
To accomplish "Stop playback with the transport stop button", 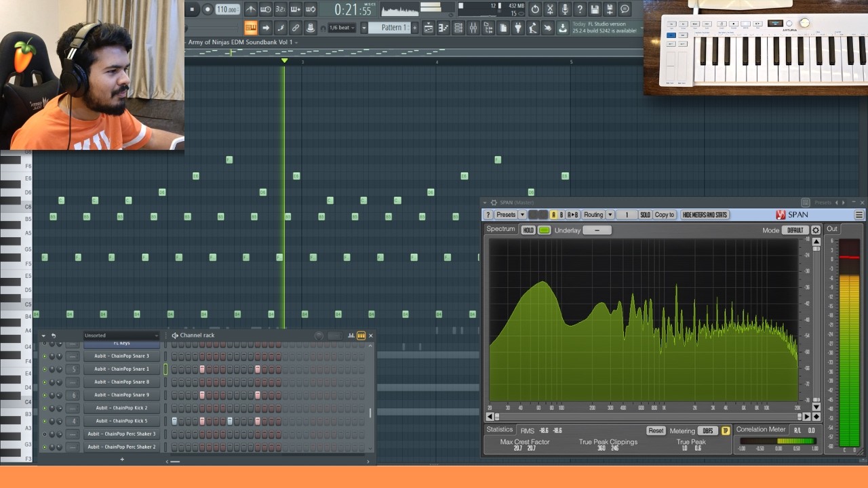I will pyautogui.click(x=192, y=9).
